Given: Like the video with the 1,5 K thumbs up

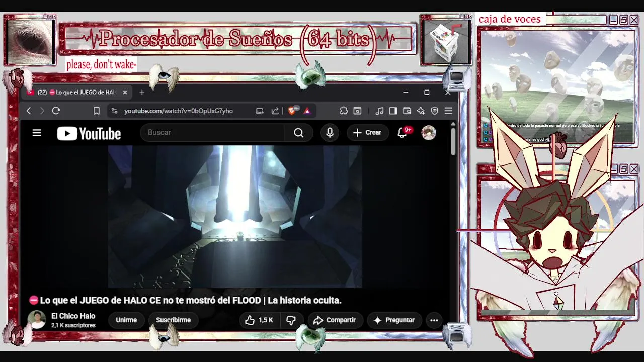Looking at the screenshot, I should click(x=259, y=320).
